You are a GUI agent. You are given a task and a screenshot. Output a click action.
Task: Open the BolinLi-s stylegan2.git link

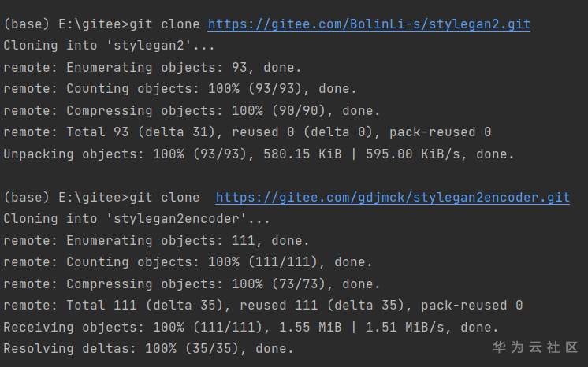[x=369, y=24]
